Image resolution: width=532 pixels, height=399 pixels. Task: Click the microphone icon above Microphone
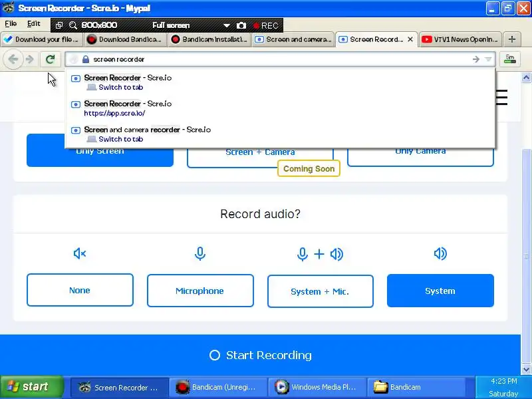click(200, 254)
